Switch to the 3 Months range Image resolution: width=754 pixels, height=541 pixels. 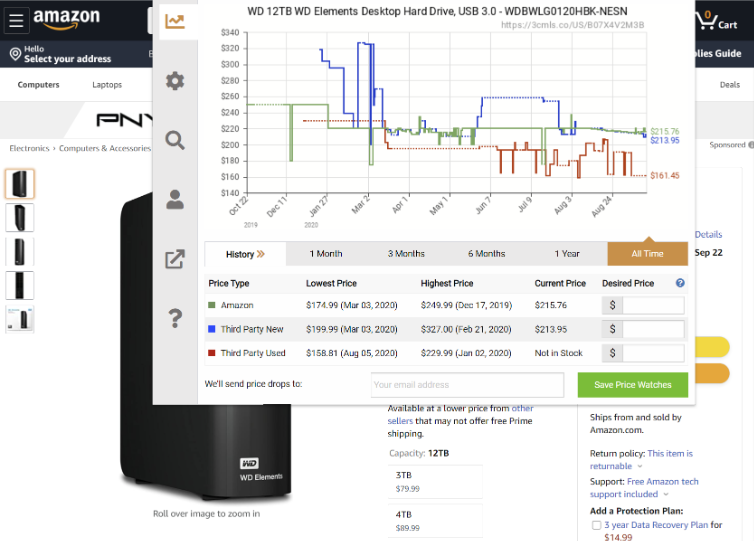pos(406,254)
